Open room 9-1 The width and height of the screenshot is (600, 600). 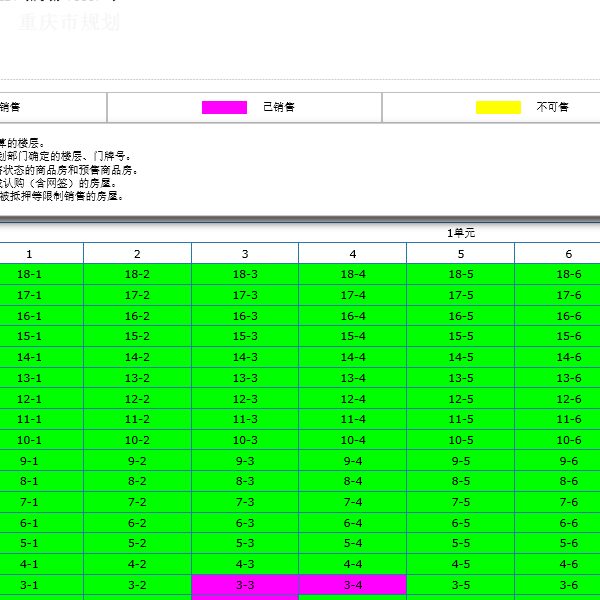pos(41,461)
